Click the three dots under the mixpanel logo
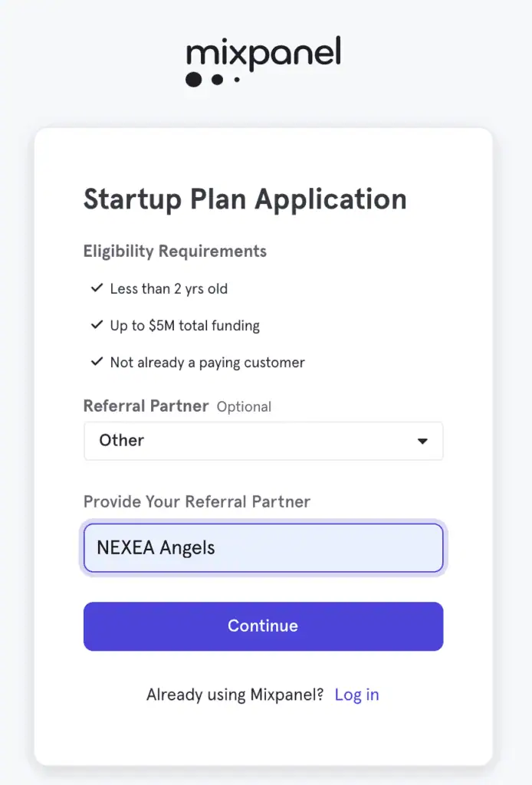532x785 pixels. click(x=212, y=79)
